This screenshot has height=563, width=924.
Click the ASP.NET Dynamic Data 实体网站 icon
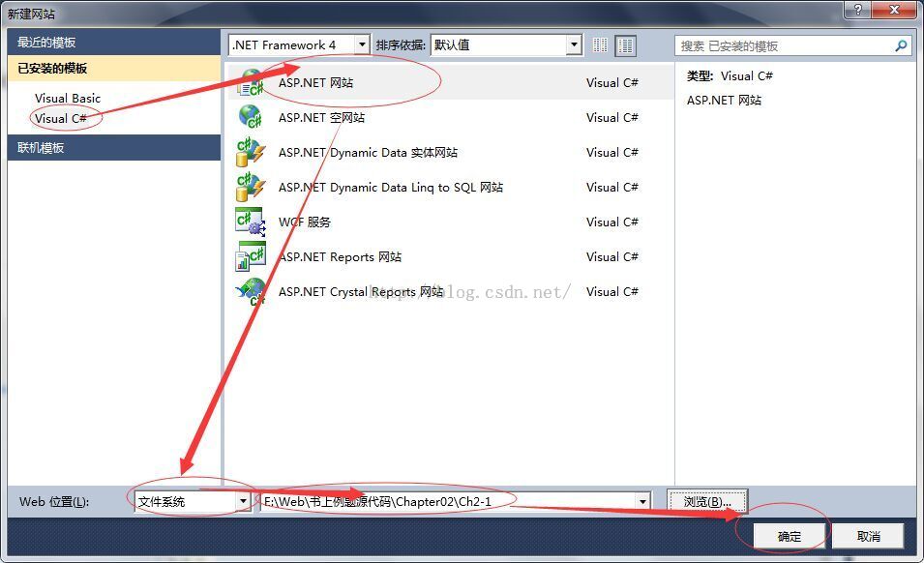coord(251,152)
